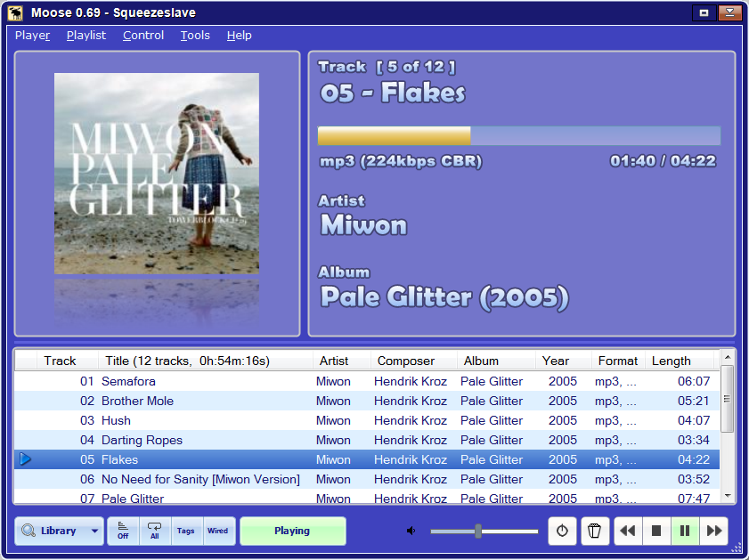
Task: Click the Playing status indicator
Action: pos(292,531)
